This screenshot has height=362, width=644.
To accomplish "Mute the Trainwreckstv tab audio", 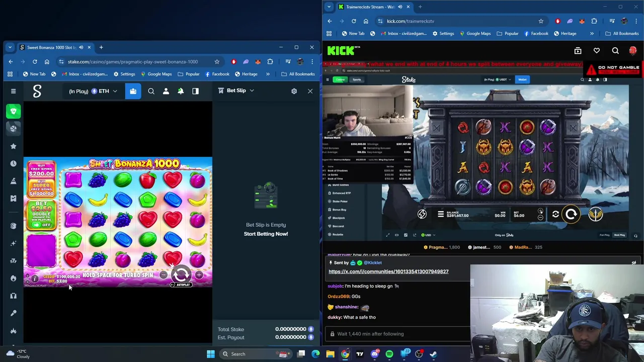I will tap(400, 7).
